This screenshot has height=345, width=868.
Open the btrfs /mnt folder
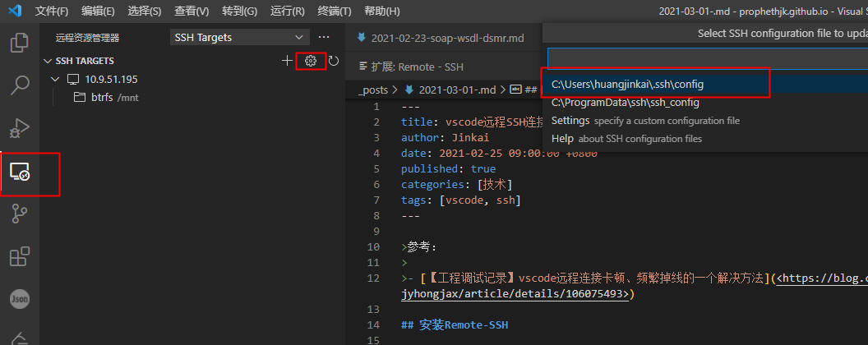click(103, 97)
